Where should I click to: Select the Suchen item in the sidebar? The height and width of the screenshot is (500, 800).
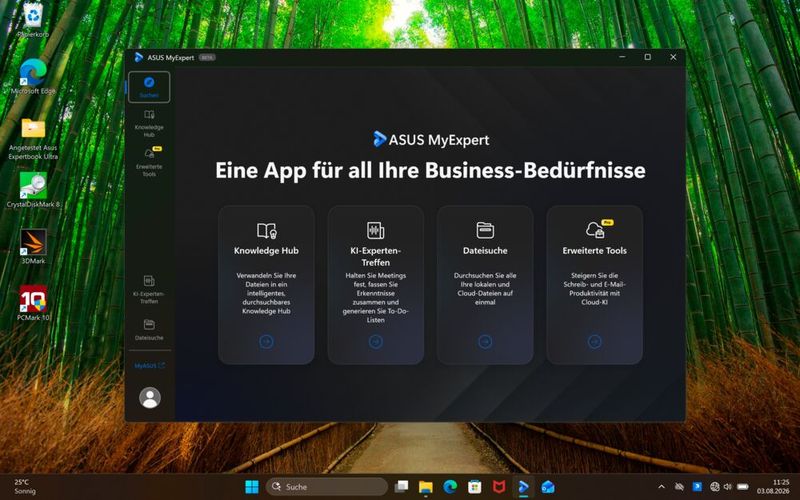pyautogui.click(x=149, y=87)
